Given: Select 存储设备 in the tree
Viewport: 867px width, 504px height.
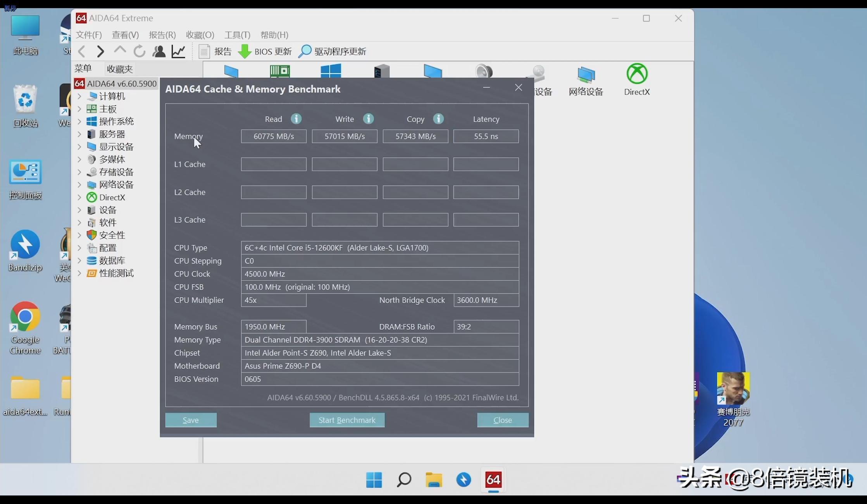Looking at the screenshot, I should pos(116,172).
